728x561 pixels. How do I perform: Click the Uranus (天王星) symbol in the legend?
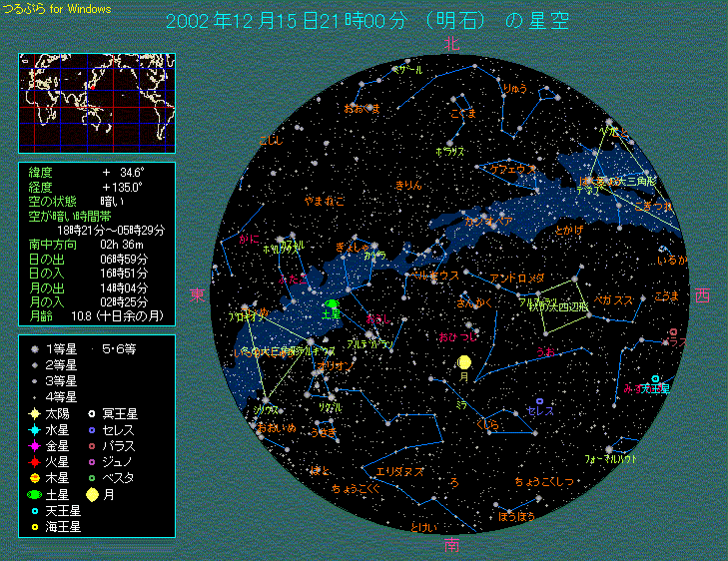(35, 511)
